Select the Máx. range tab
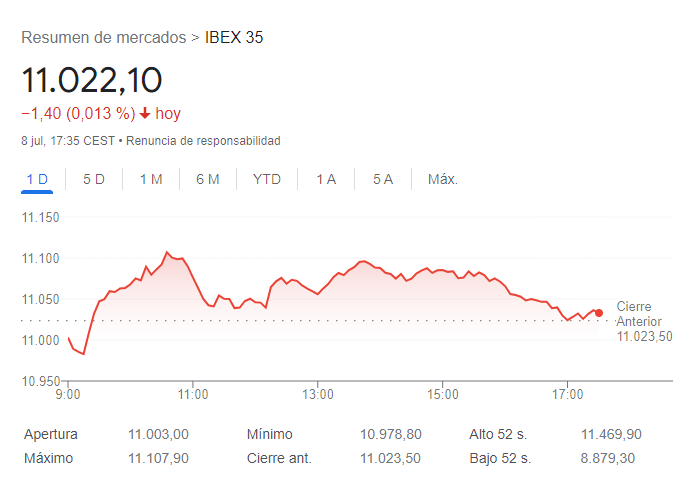This screenshot has width=699, height=481. pos(443,180)
